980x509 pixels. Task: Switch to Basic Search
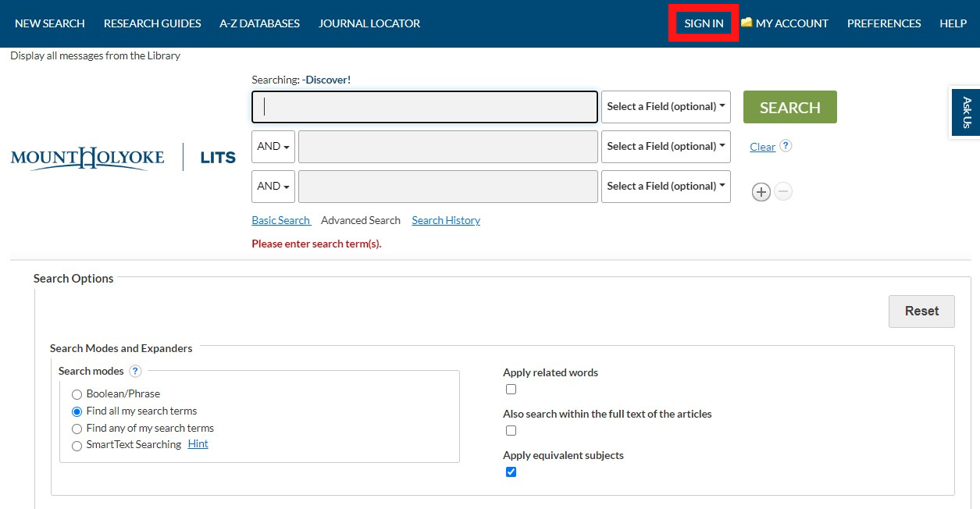280,219
